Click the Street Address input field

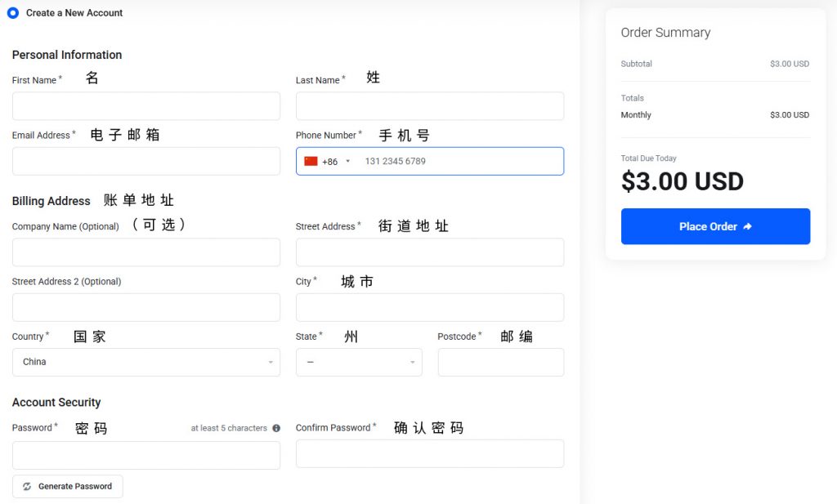coord(429,252)
